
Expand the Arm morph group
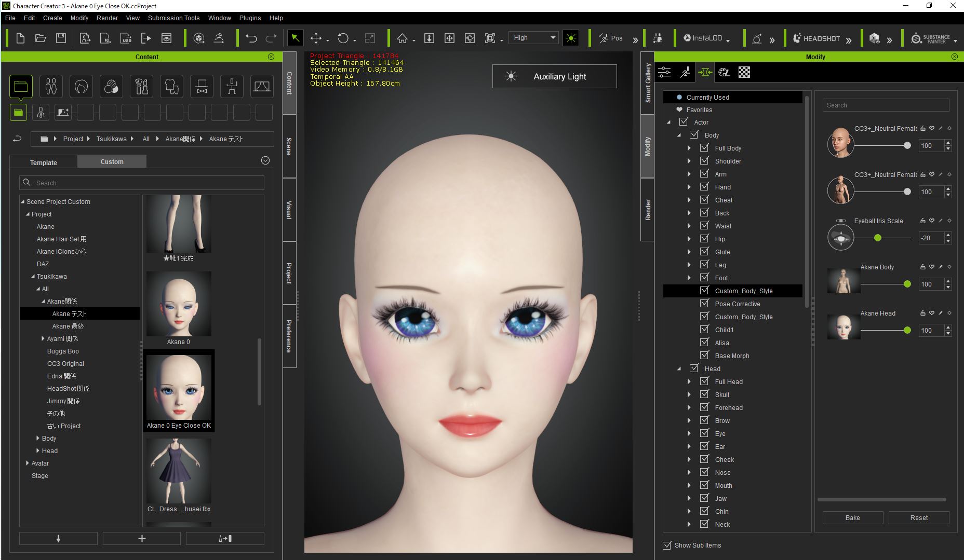pos(689,174)
